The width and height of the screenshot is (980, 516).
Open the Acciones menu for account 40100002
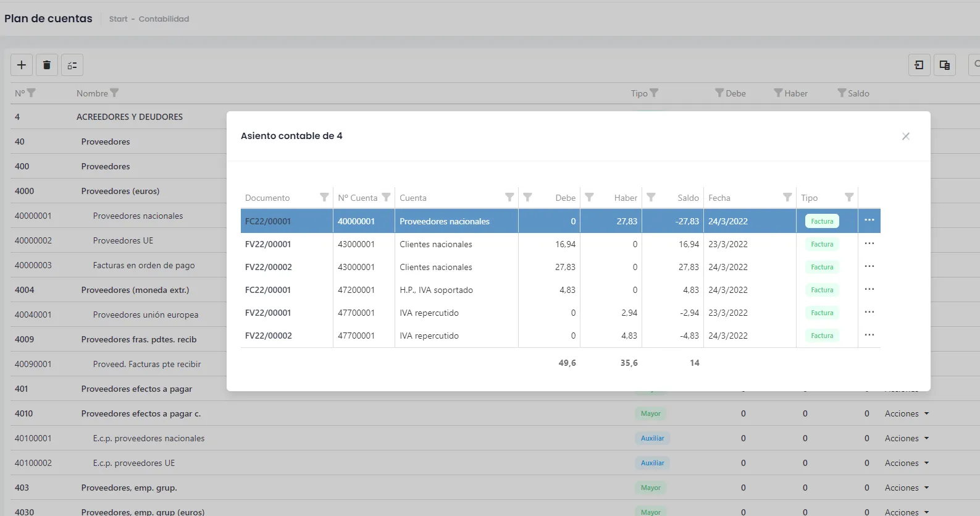[x=907, y=463]
